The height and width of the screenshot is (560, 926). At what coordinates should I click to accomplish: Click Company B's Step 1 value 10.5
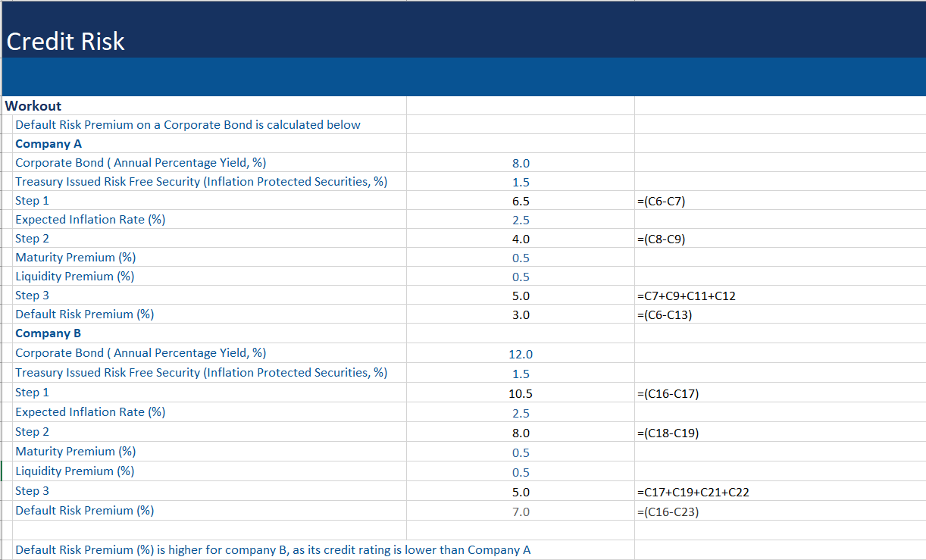pos(521,392)
